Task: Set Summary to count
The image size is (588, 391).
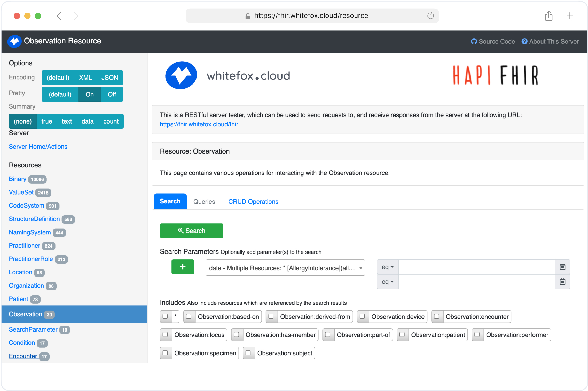Action: pyautogui.click(x=111, y=121)
